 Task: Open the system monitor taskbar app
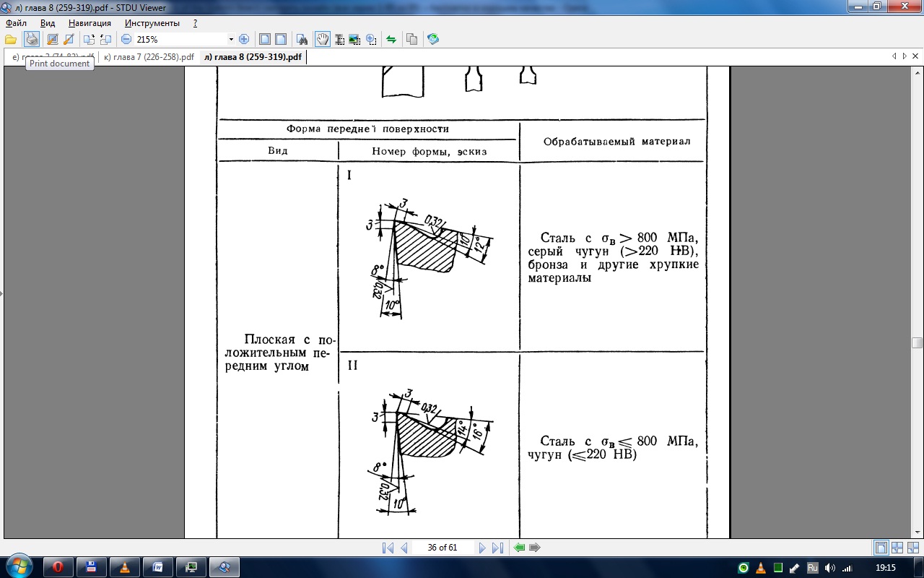[x=191, y=567]
